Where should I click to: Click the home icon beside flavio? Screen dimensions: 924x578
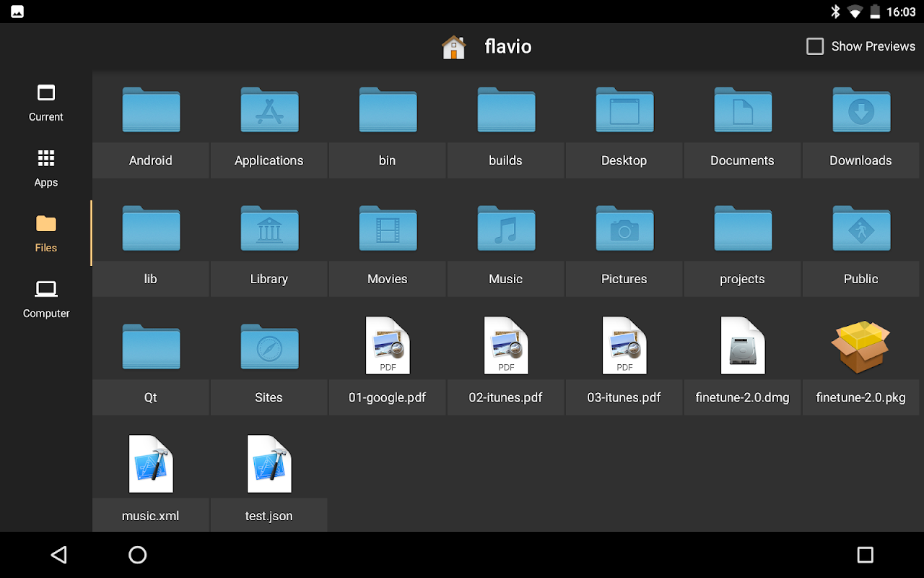tap(454, 47)
